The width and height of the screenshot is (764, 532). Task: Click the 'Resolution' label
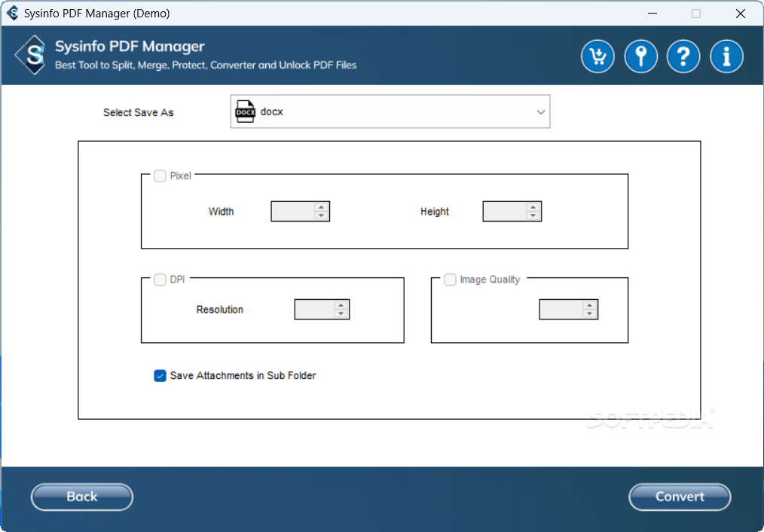coord(220,310)
